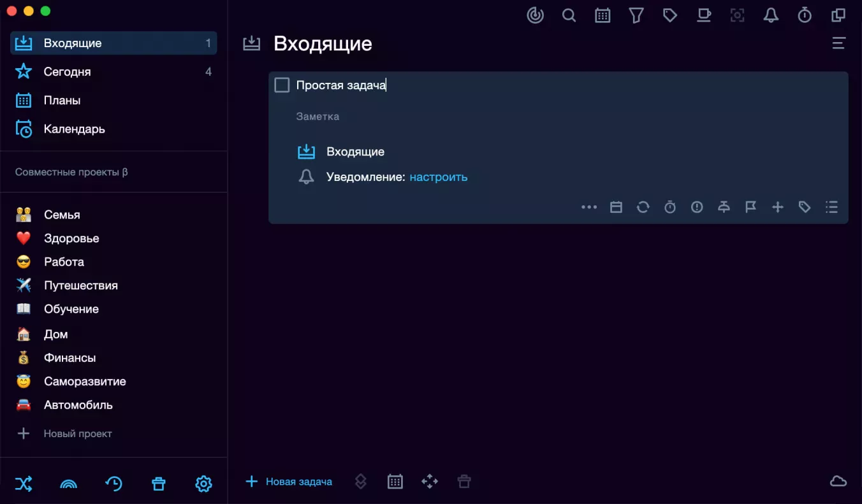Screen dimensions: 862x504
Task: Open the tags icon in top toolbar
Action: tap(670, 15)
